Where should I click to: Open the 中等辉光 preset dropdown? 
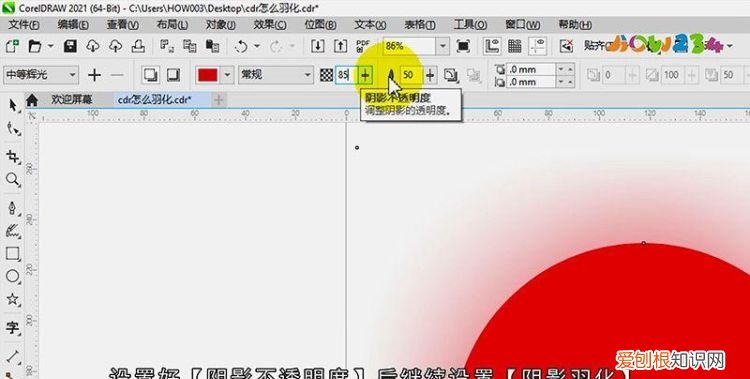tap(41, 75)
